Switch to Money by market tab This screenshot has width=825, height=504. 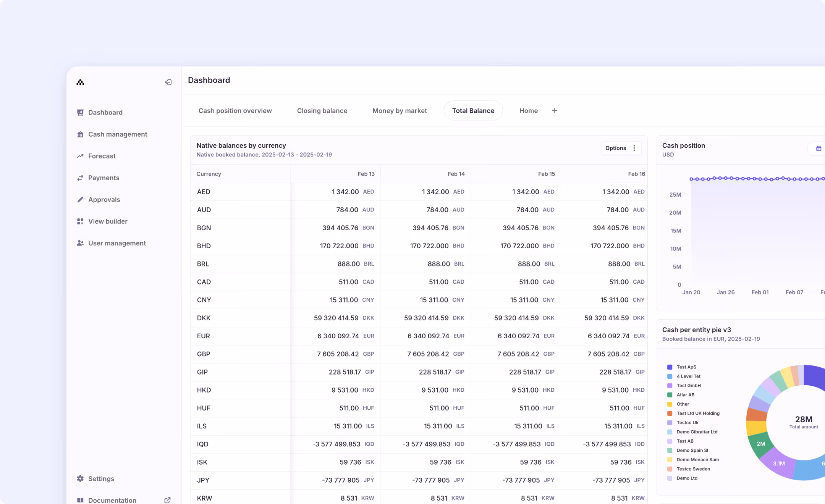point(400,111)
